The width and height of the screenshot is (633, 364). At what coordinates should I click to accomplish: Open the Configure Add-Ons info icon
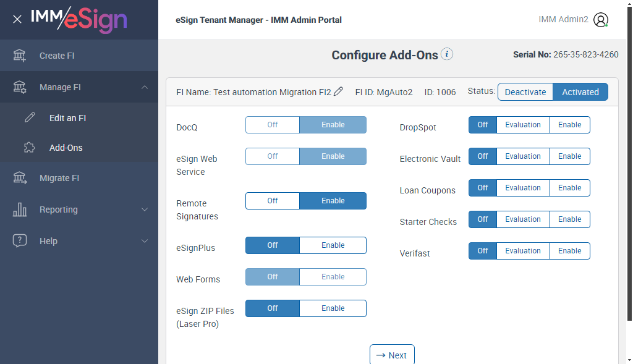pos(447,54)
